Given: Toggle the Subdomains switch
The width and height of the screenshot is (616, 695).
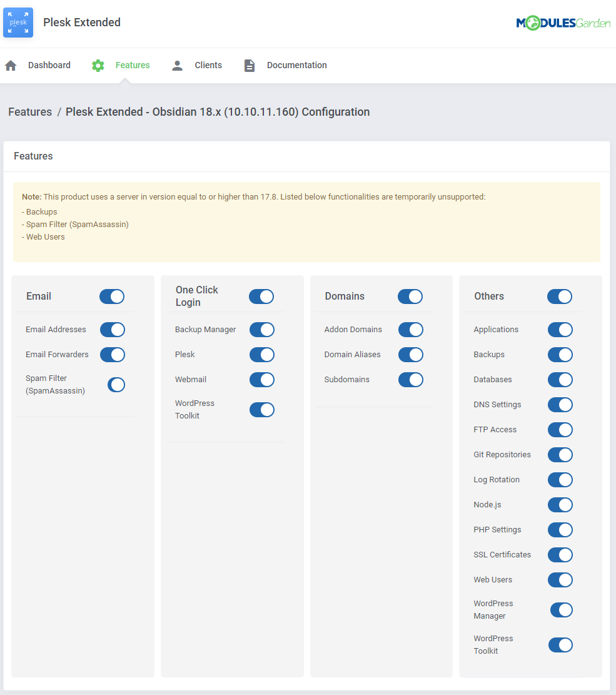Looking at the screenshot, I should click(411, 380).
